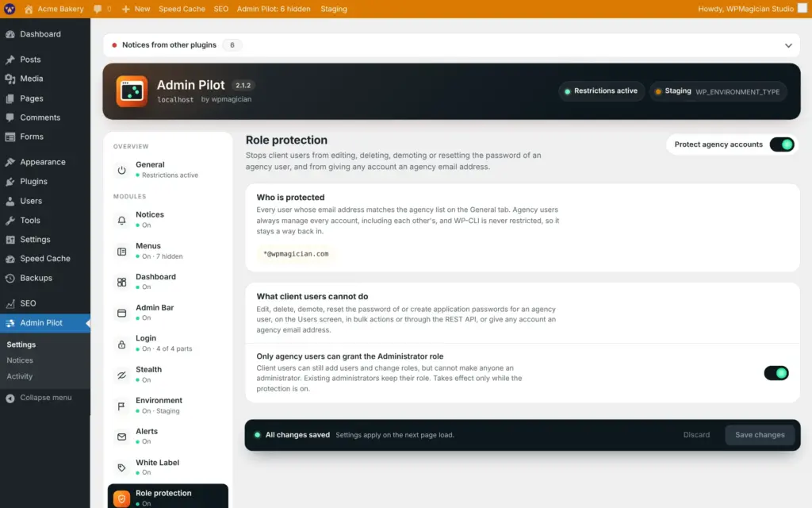812x508 pixels.
Task: Click the White Label tag icon
Action: [121, 468]
